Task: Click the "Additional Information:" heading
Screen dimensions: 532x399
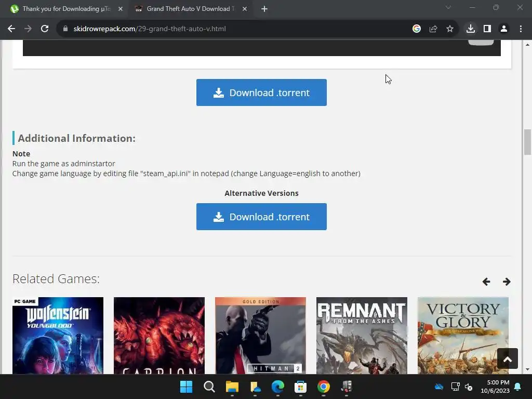Action: pos(77,138)
